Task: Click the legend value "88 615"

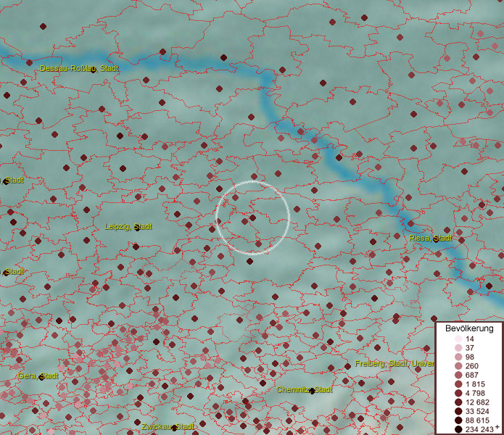Action: click(477, 420)
